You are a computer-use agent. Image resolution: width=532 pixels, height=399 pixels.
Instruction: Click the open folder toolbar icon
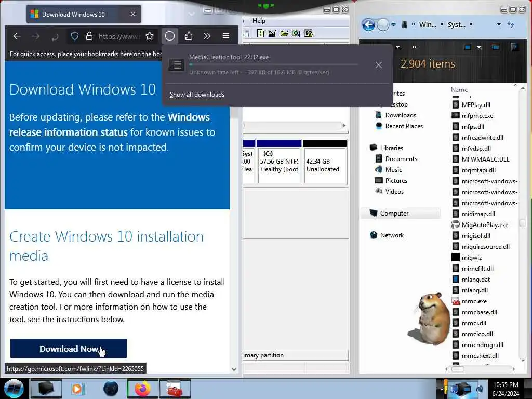click(x=284, y=33)
